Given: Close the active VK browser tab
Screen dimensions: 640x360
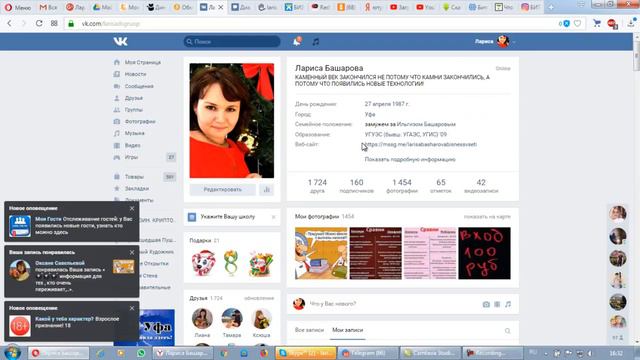Looking at the screenshot, I should pos(221,7).
